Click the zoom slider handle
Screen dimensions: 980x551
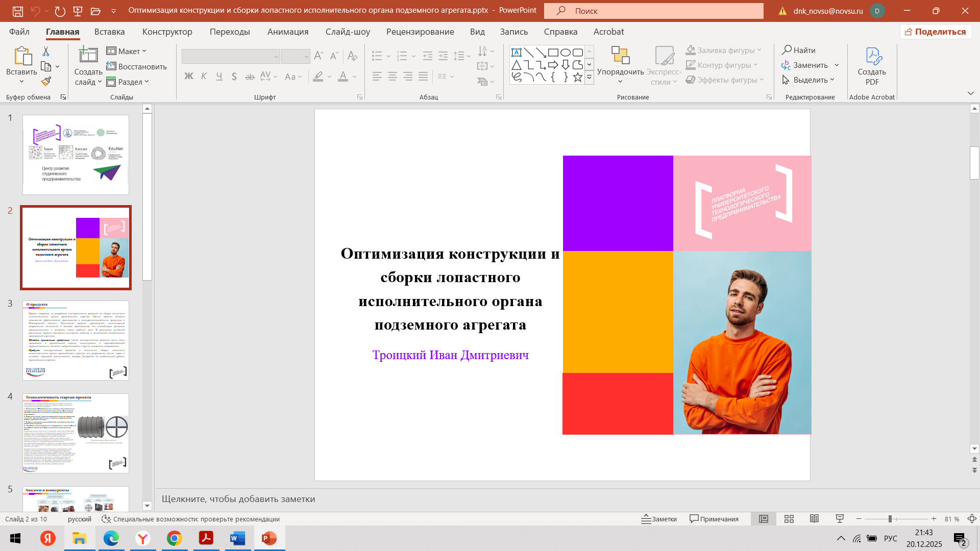coord(890,519)
